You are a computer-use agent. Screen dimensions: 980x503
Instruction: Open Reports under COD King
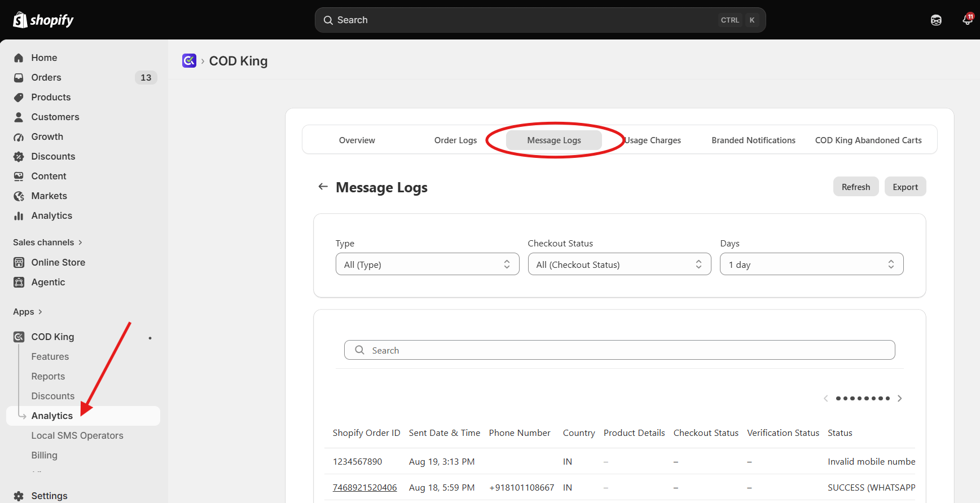point(48,376)
